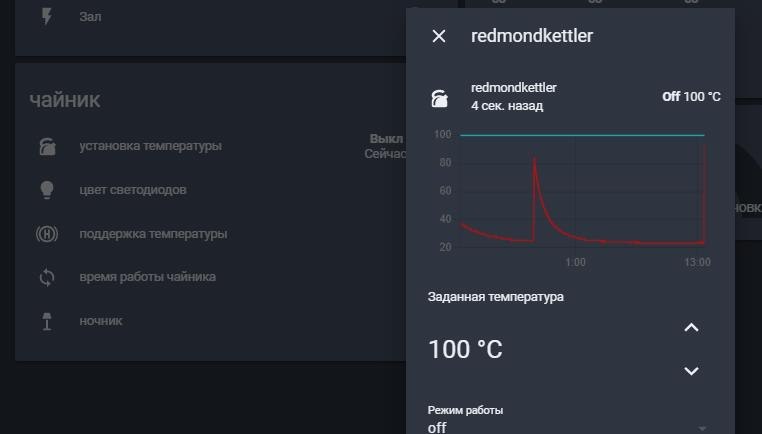Click the icon beside поддержка температуры
This screenshot has width=762, height=434.
47,234
